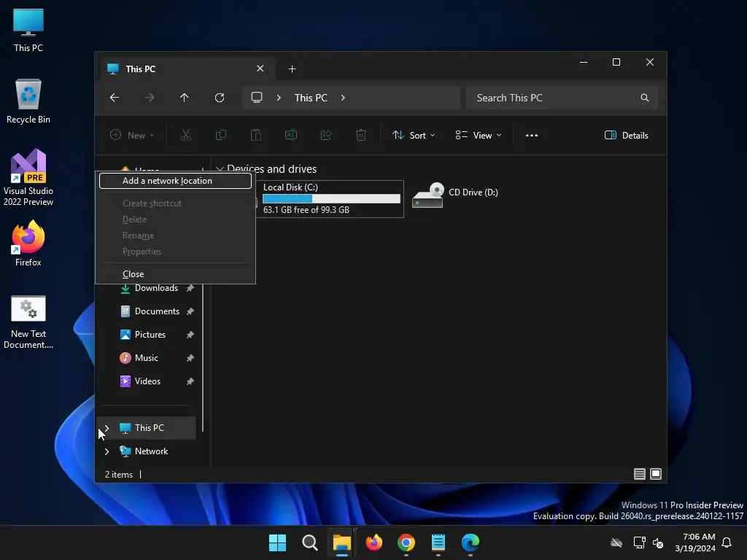747x560 pixels.
Task: Open Music in navigation pane
Action: tap(146, 358)
